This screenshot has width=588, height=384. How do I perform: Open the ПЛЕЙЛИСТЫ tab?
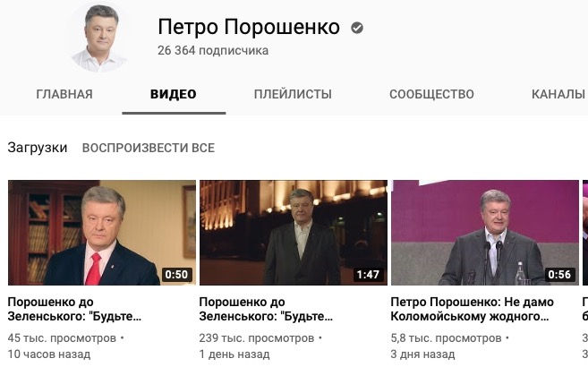coord(293,94)
